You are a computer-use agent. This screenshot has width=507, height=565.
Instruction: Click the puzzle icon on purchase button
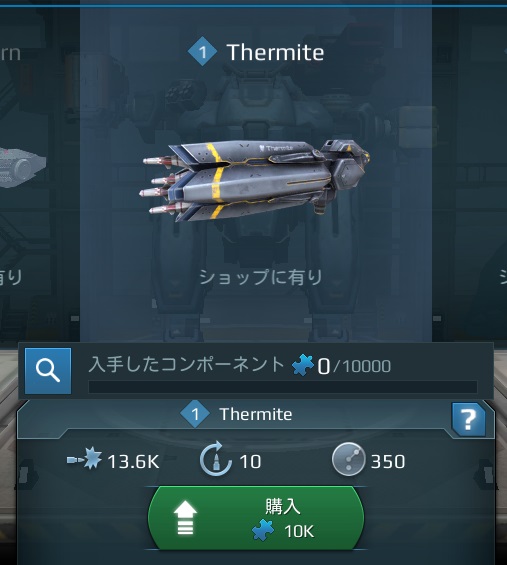tap(263, 530)
